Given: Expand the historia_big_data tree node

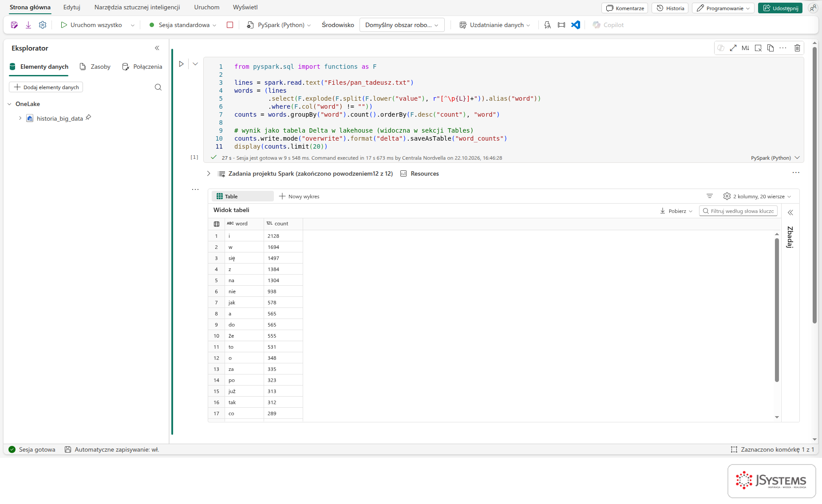Looking at the screenshot, I should click(20, 118).
